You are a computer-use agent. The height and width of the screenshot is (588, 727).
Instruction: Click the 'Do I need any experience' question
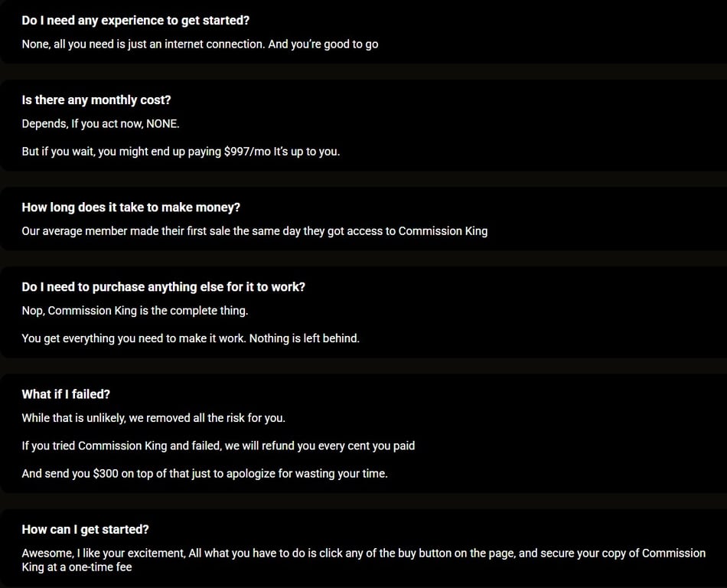(x=135, y=21)
